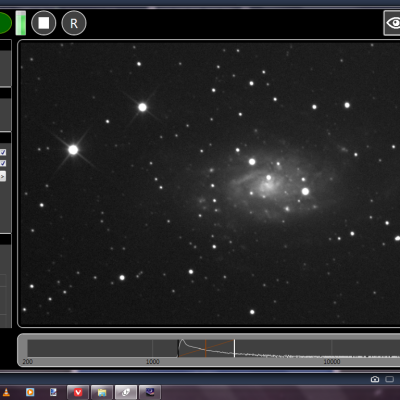Click the small > arrow button
The image size is (400, 400).
click(x=3, y=176)
